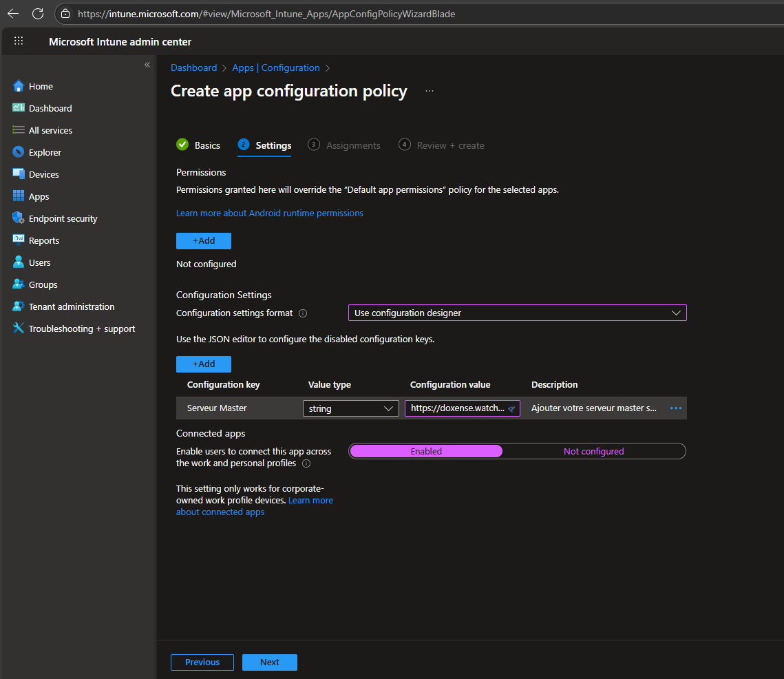Click the Apps grid icon
784x679 pixels.
coord(19,196)
